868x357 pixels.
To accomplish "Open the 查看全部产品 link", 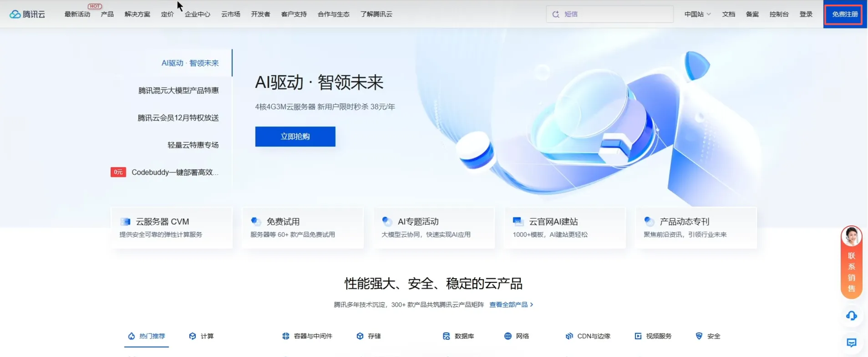I will tap(511, 305).
